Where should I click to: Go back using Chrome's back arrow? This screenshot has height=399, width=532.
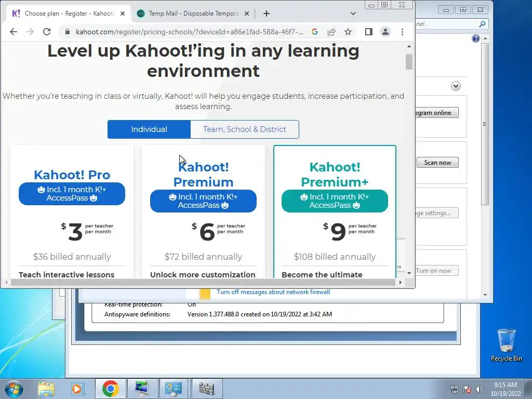click(13, 32)
